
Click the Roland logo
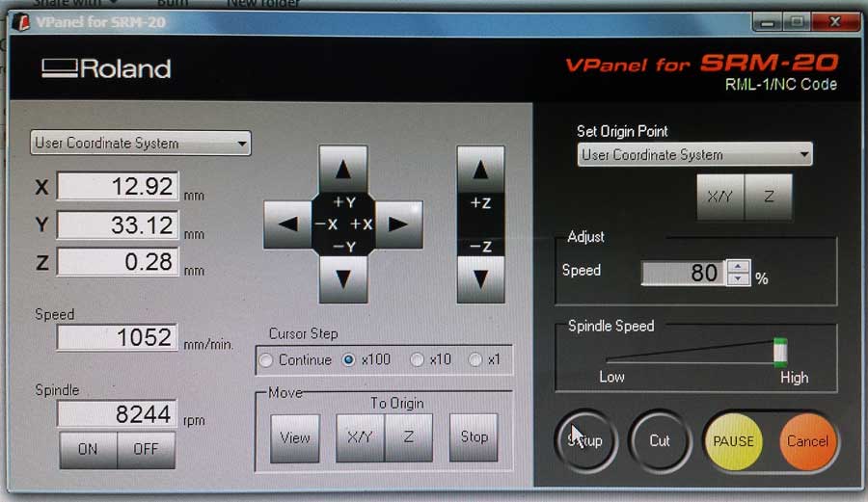(106, 69)
